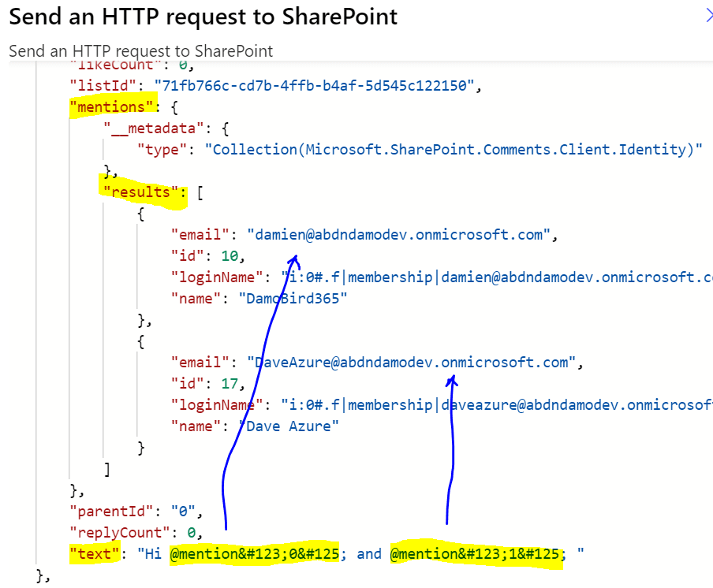The width and height of the screenshot is (713, 588).
Task: Select the email DaveAzure@abdndamodev.onmicrosoft.com
Action: (x=412, y=362)
